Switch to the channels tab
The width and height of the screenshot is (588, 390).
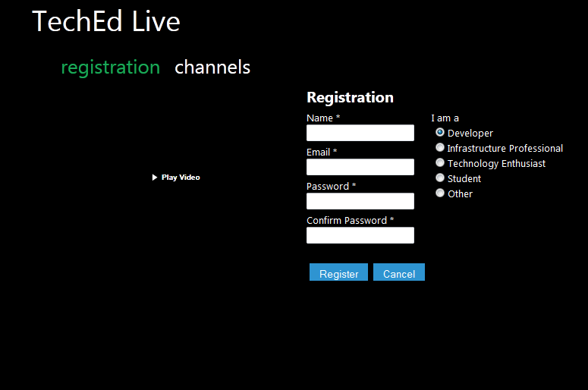(x=212, y=68)
